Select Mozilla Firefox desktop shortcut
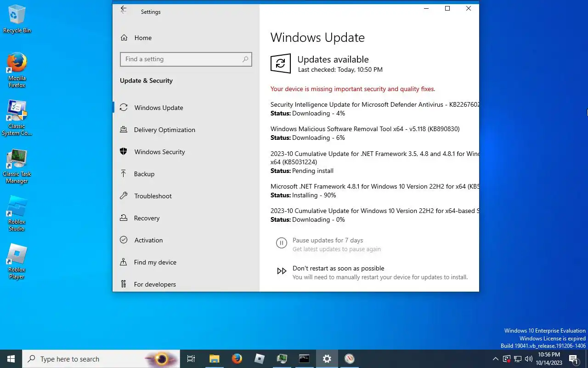588x368 pixels. (17, 70)
